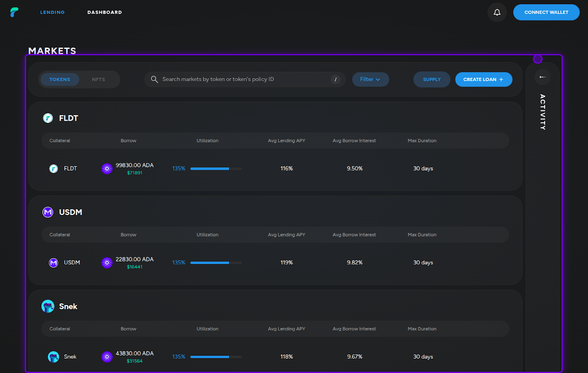
Task: Click the 9.67% borrow interest value
Action: [x=355, y=357]
